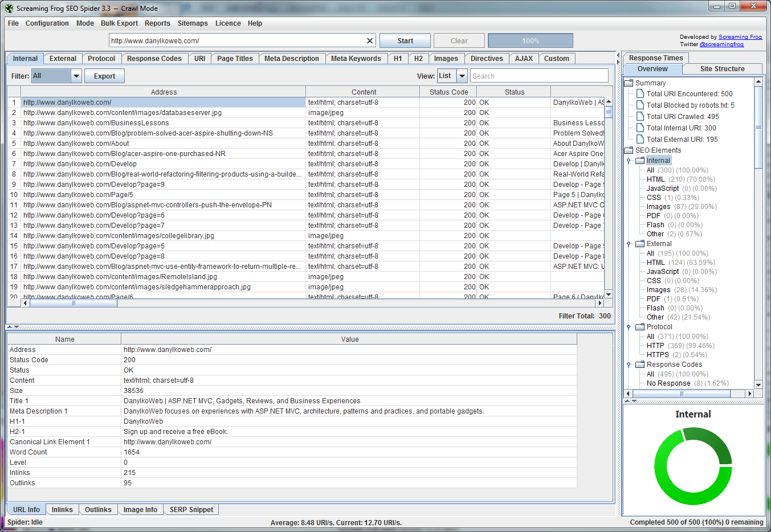Open the SERP Snippet tab

click(x=191, y=510)
